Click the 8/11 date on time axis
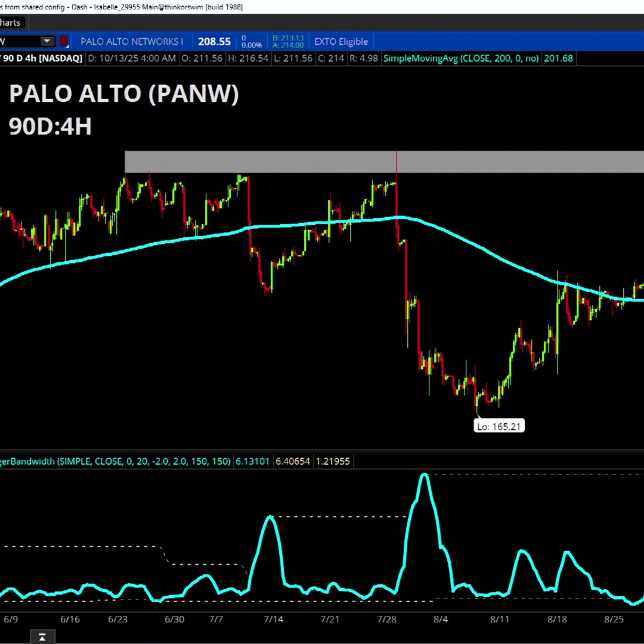The height and width of the screenshot is (644, 644). pyautogui.click(x=499, y=619)
